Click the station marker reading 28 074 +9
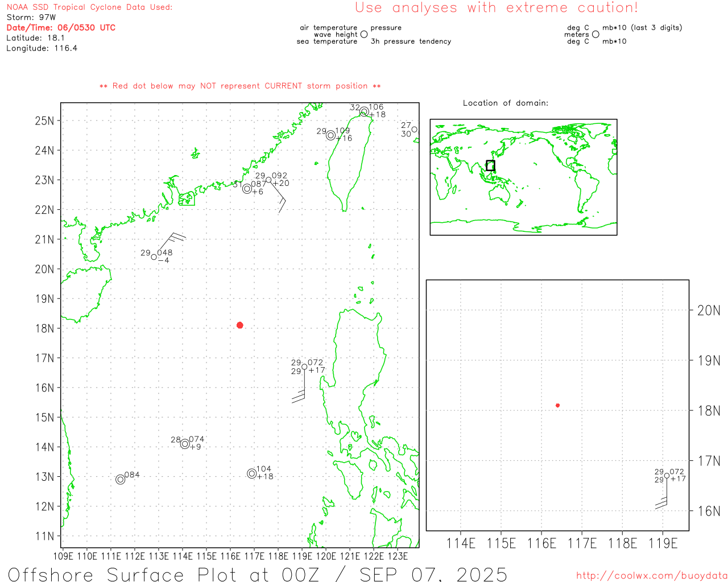The width and height of the screenshot is (728, 582). click(x=185, y=444)
